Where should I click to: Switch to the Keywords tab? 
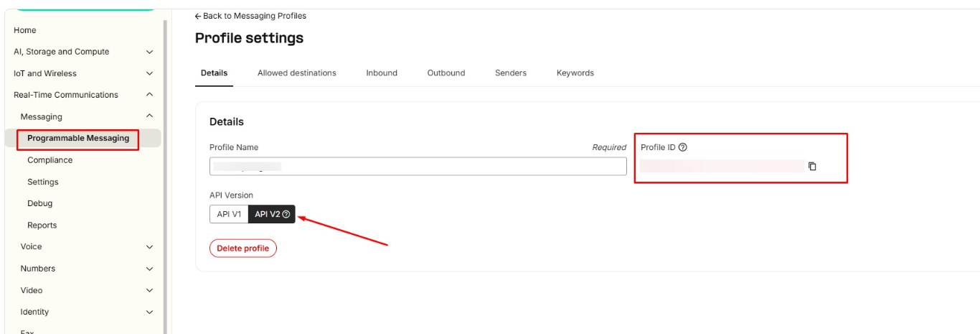point(575,73)
